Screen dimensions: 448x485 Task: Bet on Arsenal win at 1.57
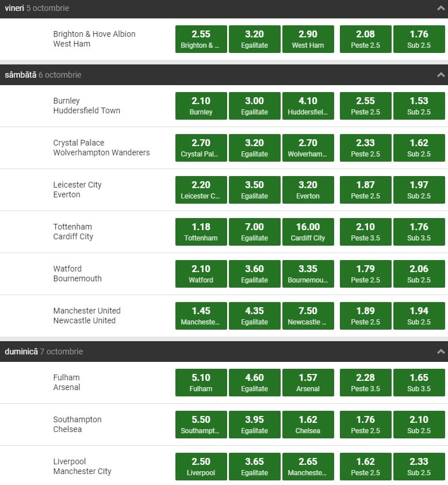click(308, 383)
